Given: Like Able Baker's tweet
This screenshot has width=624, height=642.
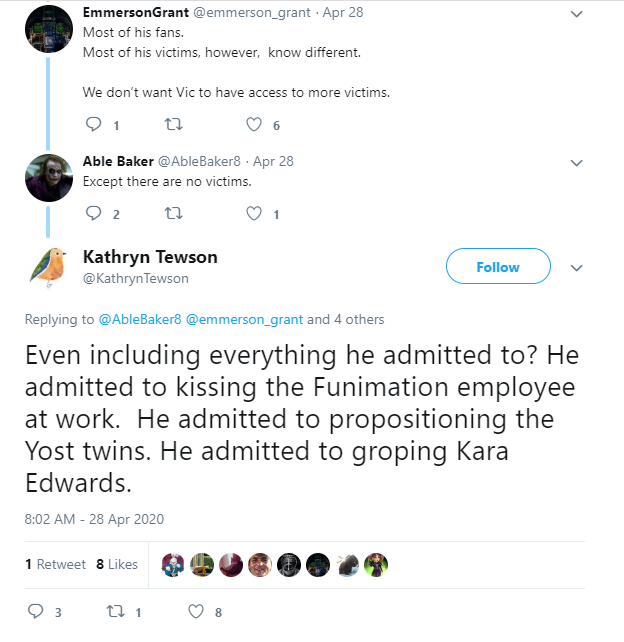Looking at the screenshot, I should coord(254,213).
